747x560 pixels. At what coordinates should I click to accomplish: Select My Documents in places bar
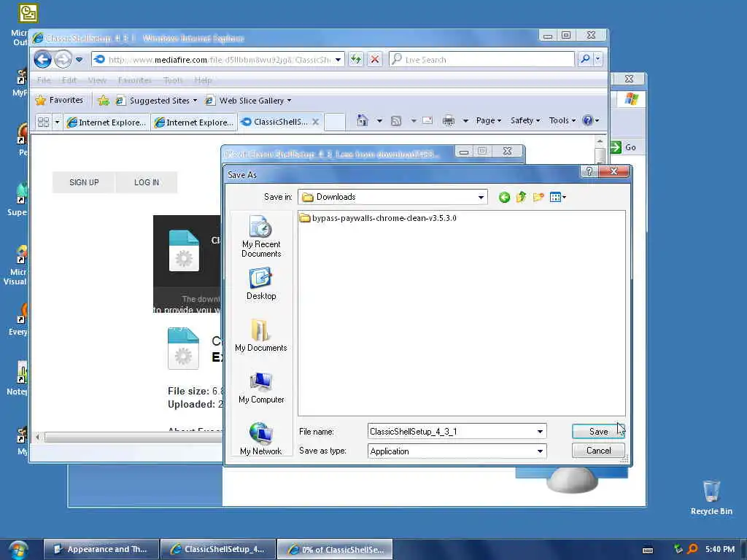pyautogui.click(x=261, y=335)
